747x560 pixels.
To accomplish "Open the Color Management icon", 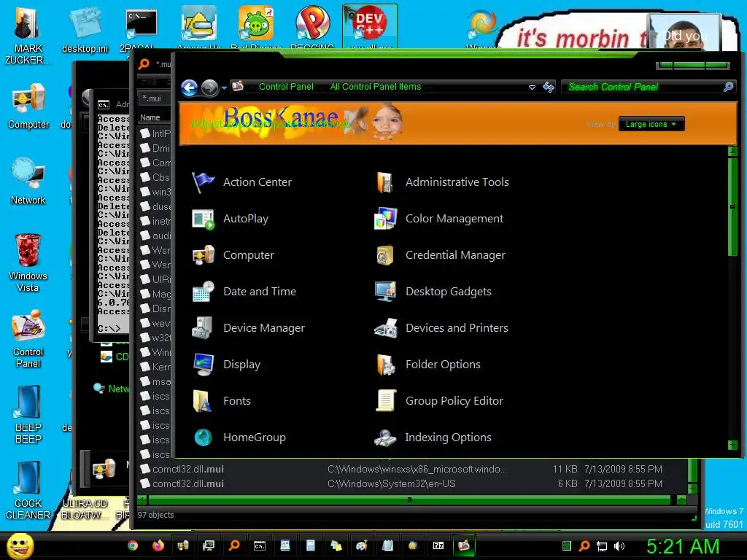I will point(385,219).
